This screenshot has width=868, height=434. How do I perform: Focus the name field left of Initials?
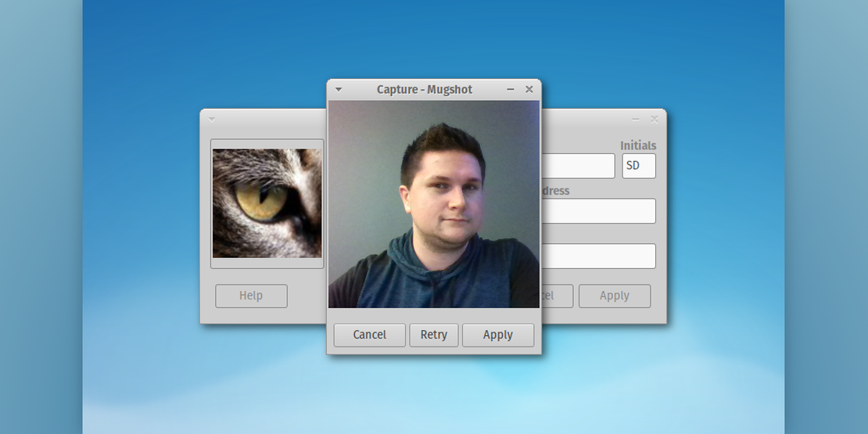click(x=579, y=166)
